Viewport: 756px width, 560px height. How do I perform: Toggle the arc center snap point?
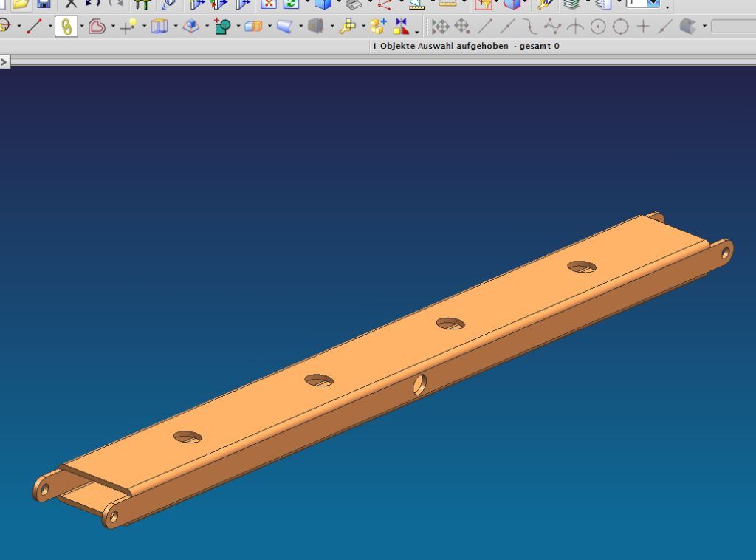[x=598, y=27]
